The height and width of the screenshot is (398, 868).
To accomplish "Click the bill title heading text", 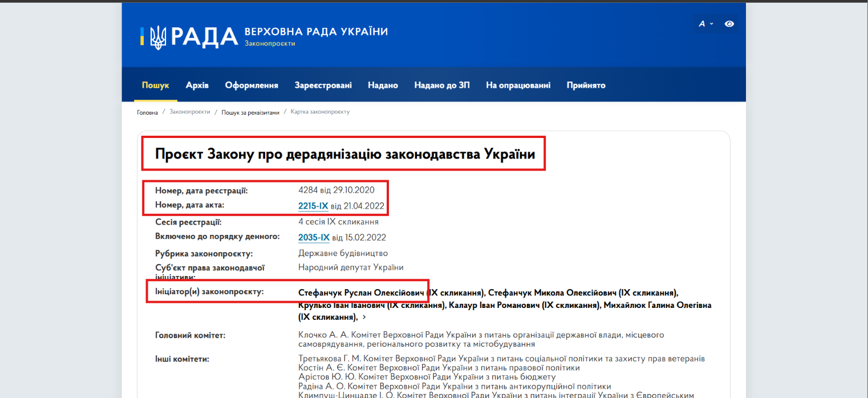I will pos(345,153).
